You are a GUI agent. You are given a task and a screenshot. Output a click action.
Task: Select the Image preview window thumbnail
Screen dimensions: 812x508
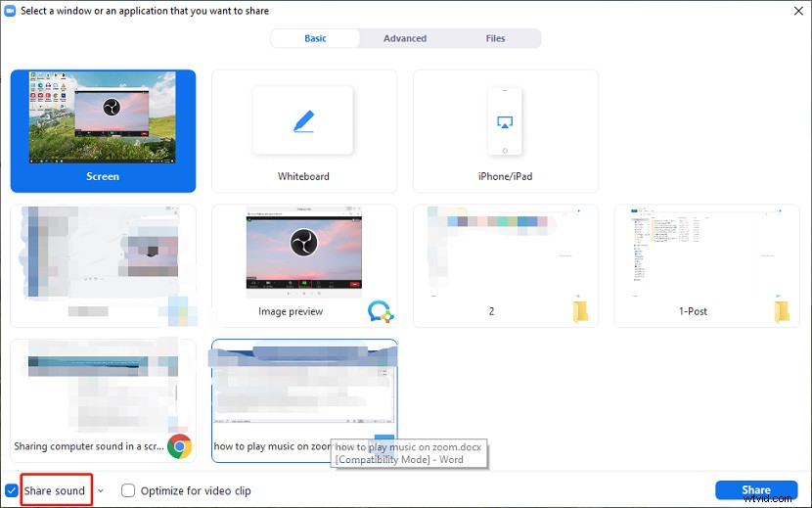pos(304,252)
